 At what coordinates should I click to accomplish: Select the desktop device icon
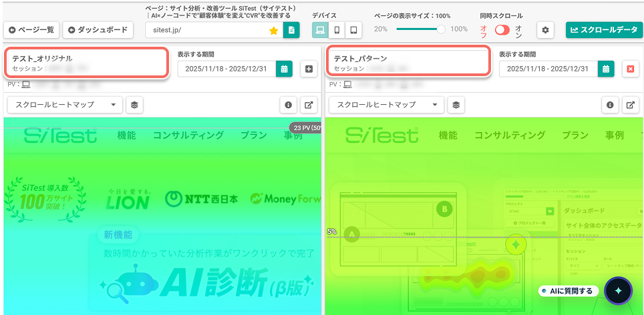[x=321, y=30]
